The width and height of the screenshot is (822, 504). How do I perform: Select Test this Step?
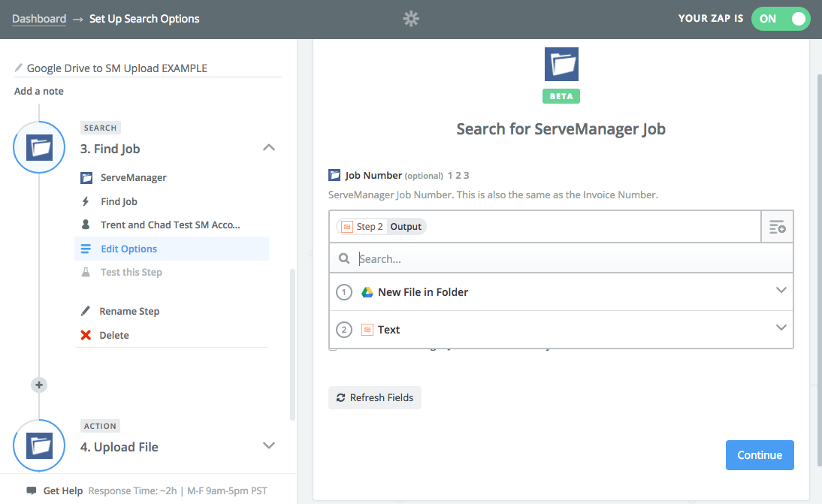pyautogui.click(x=131, y=273)
